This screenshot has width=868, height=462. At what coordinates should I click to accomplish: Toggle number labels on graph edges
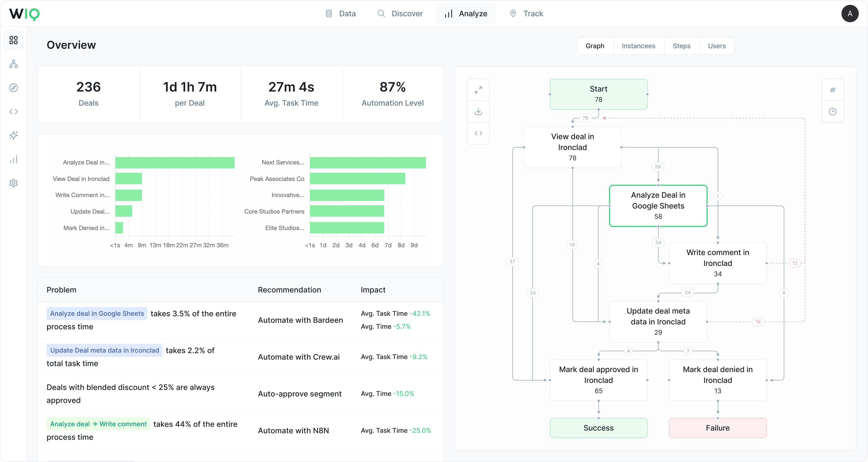pyautogui.click(x=833, y=90)
